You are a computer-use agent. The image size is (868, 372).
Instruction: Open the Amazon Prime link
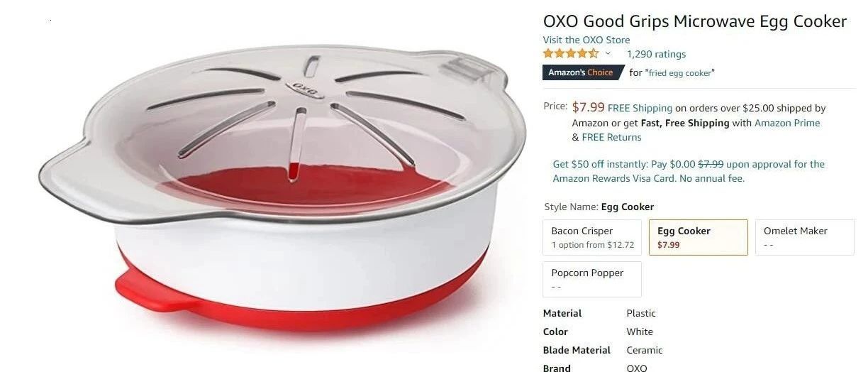pyautogui.click(x=787, y=123)
